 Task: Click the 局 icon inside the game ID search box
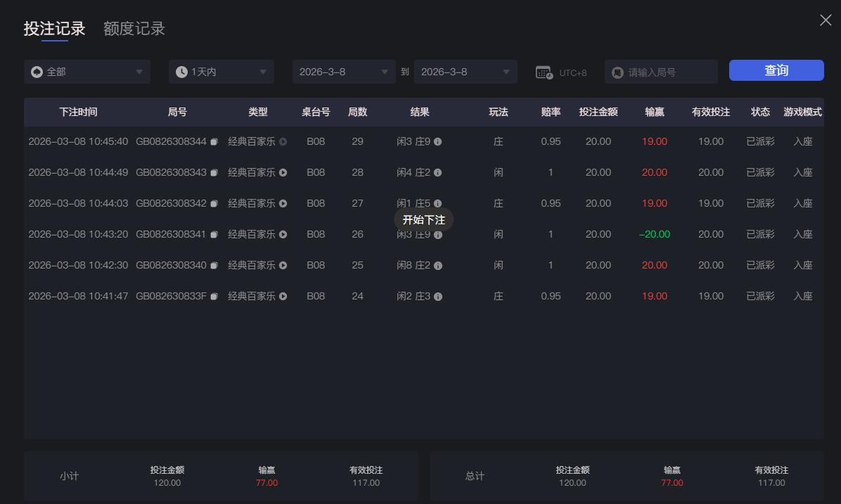click(617, 71)
